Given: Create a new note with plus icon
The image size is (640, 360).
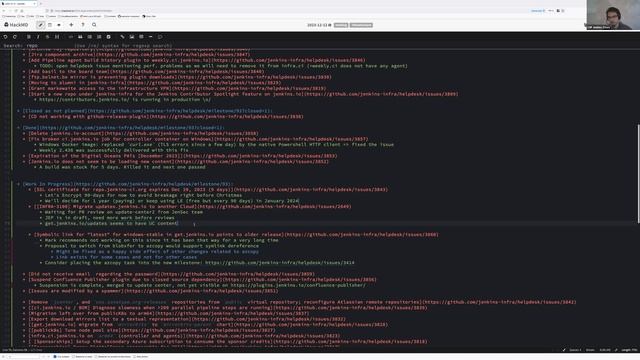Looking at the screenshot, I should click(x=71, y=25).
